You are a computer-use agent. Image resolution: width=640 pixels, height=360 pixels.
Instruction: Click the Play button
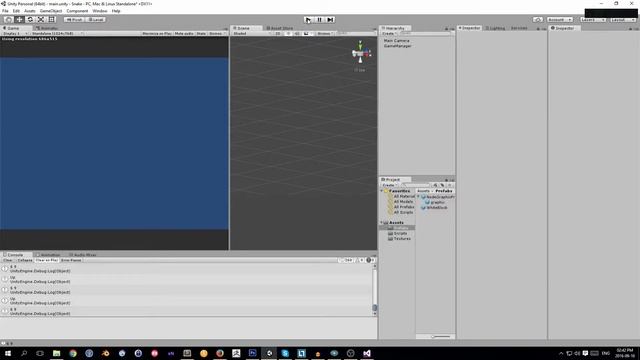point(309,20)
